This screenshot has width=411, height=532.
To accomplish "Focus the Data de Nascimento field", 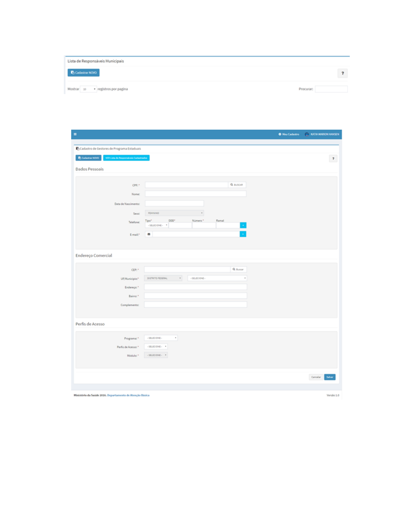I will coord(174,203).
